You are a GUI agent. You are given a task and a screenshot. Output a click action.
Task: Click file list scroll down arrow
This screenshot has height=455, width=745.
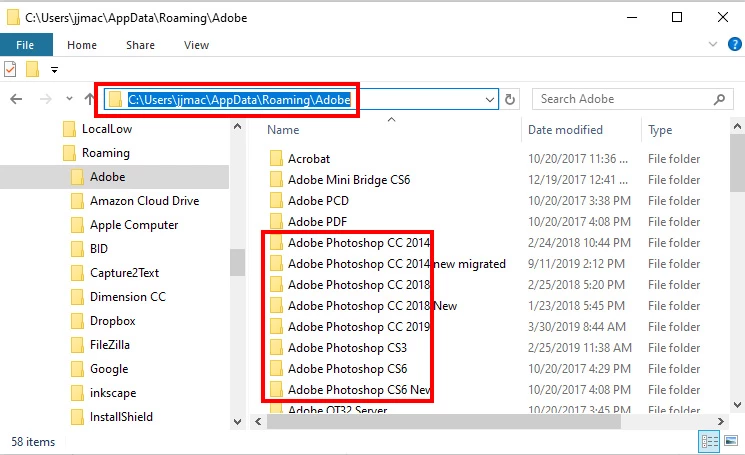(737, 405)
